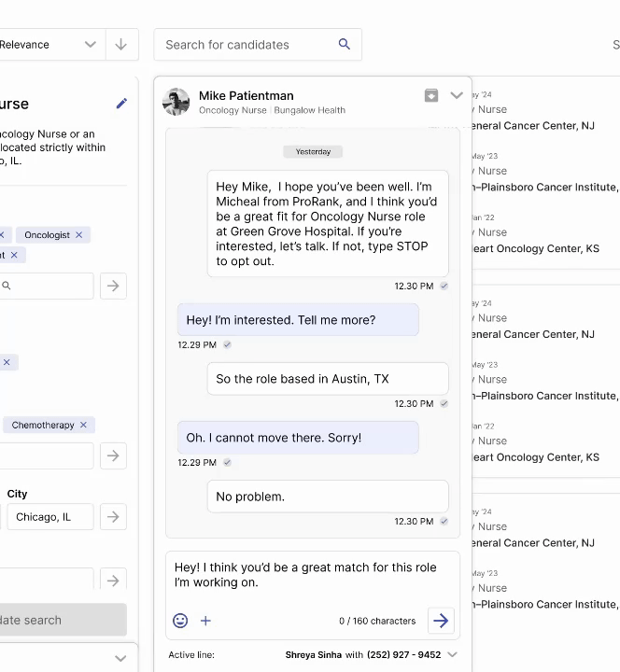This screenshot has height=672, width=620.
Task: Click Bungalow Health in chat header
Action: pyautogui.click(x=310, y=110)
